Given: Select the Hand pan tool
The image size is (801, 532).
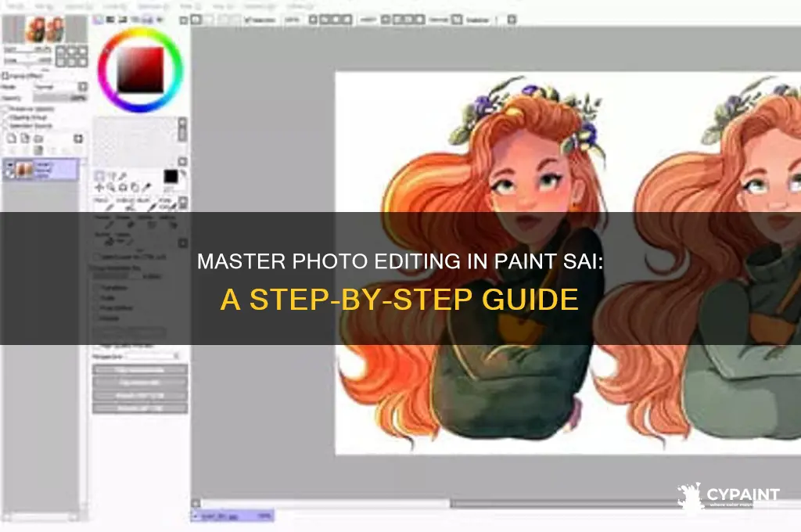Looking at the screenshot, I should (135, 188).
